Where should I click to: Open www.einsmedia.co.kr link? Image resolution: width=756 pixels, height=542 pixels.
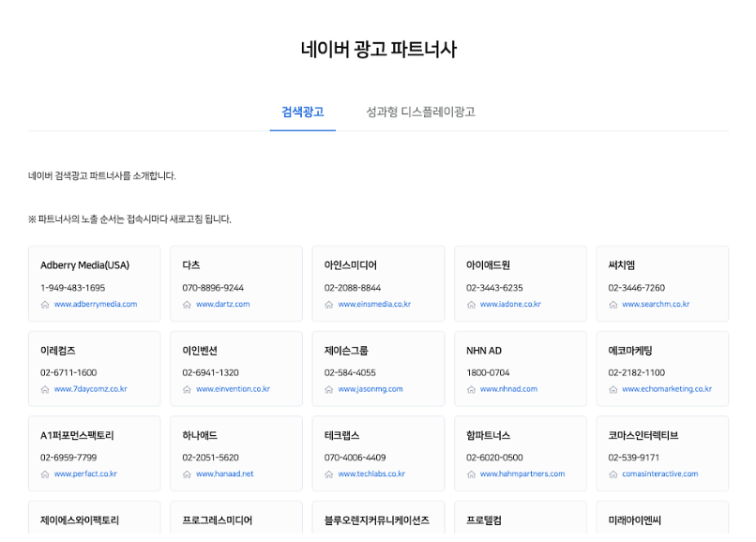coord(374,304)
